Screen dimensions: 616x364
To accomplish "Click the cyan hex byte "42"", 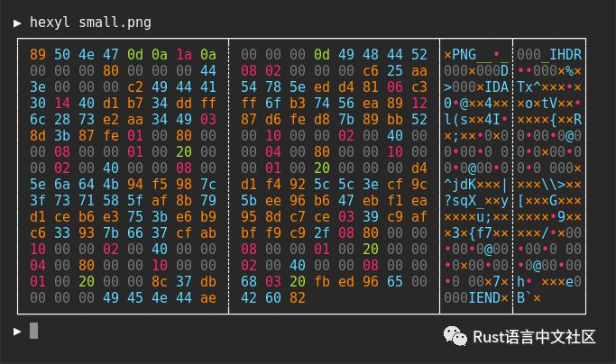I will click(249, 297).
